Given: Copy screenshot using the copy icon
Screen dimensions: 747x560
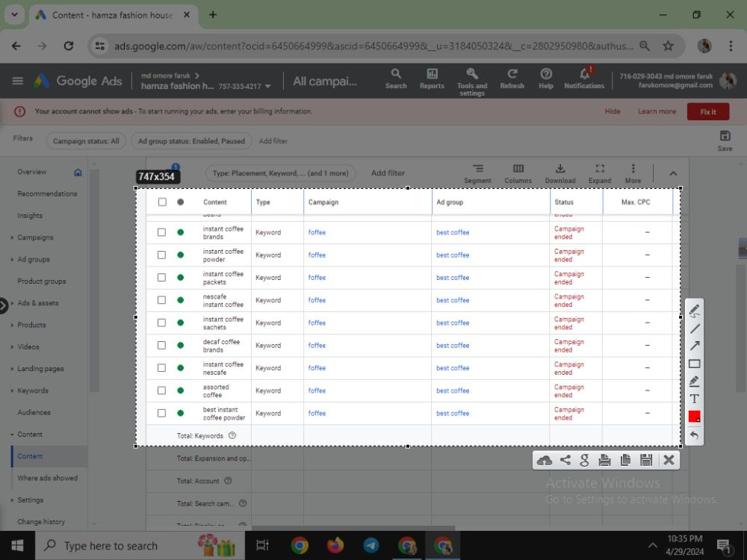Looking at the screenshot, I should point(625,460).
